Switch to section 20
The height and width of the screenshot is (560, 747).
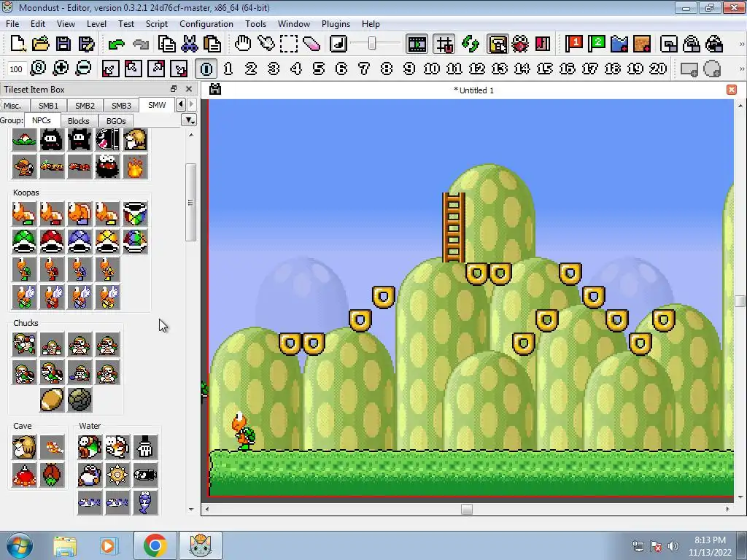658,69
